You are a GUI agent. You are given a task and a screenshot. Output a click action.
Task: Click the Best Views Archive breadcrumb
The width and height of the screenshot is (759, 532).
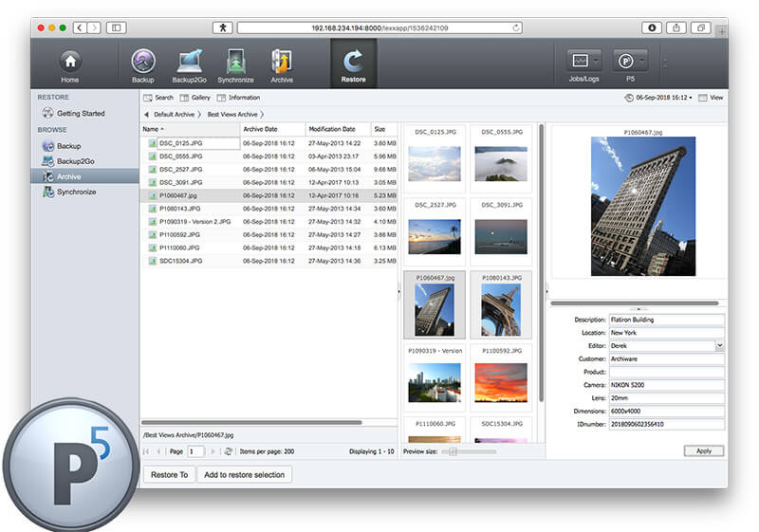232,115
